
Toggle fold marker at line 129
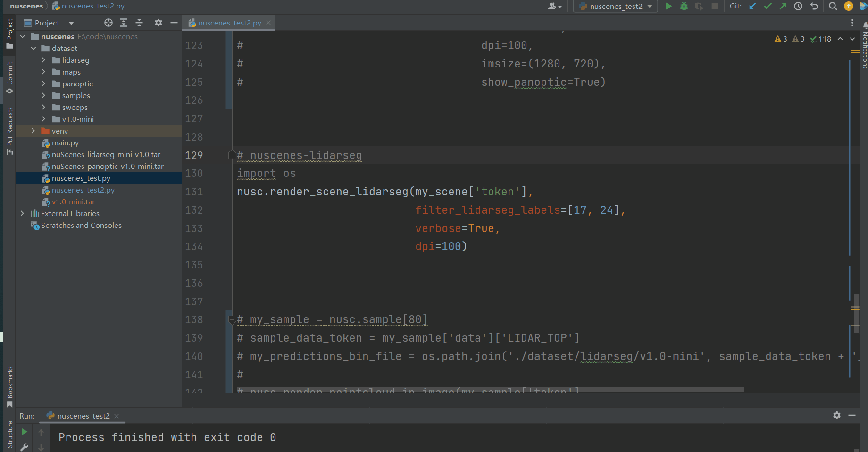232,155
